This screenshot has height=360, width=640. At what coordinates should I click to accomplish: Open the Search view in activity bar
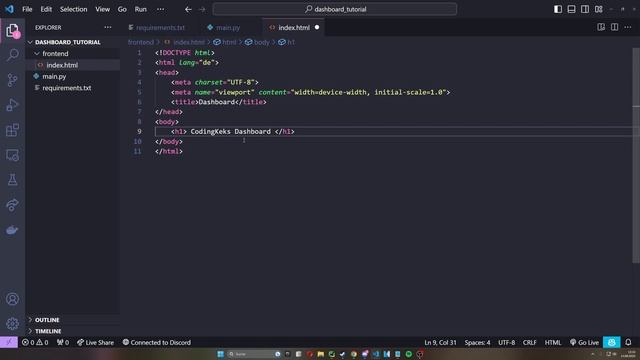point(12,55)
